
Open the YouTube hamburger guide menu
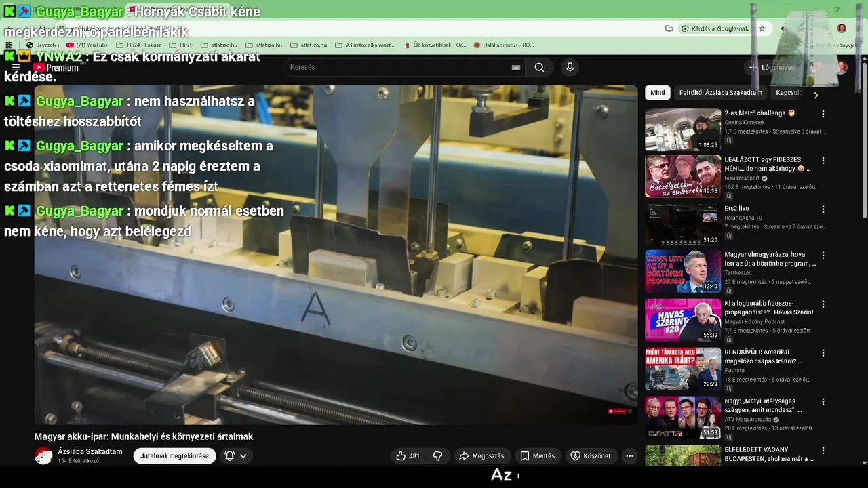(16, 68)
